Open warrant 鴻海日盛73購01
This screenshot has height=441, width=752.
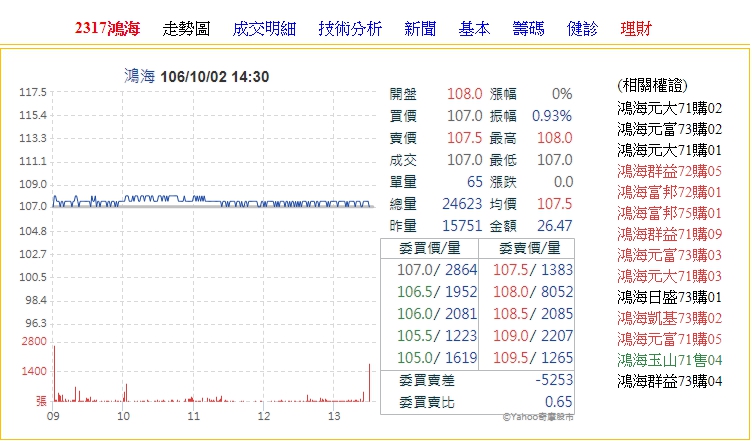tap(669, 297)
